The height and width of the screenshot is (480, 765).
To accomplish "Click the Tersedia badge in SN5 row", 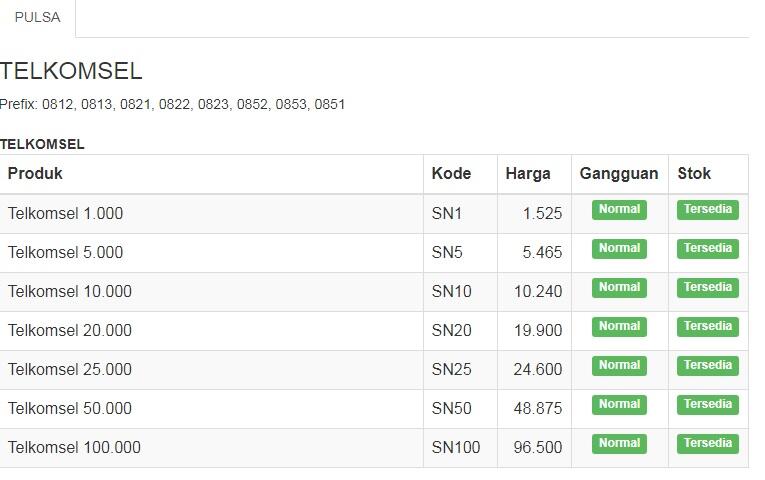I will click(708, 249).
